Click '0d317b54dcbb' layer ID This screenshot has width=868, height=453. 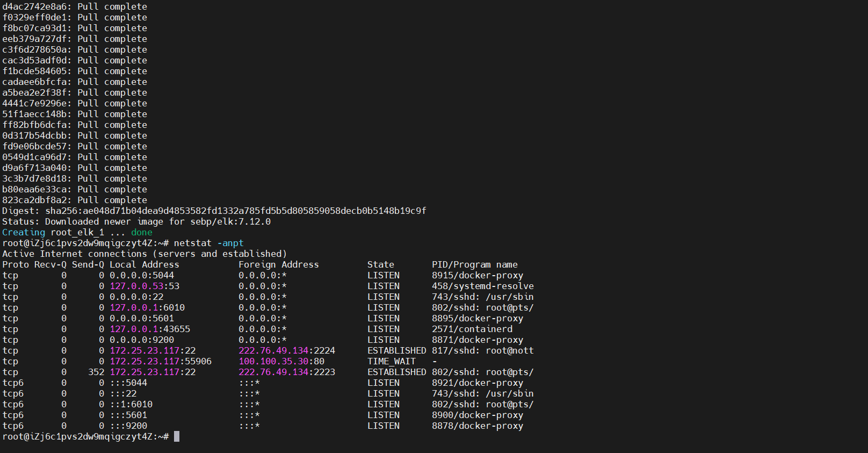[x=34, y=135]
